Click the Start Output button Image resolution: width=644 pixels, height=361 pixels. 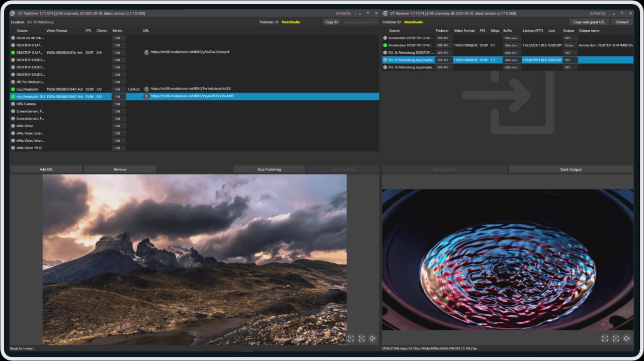pos(571,169)
